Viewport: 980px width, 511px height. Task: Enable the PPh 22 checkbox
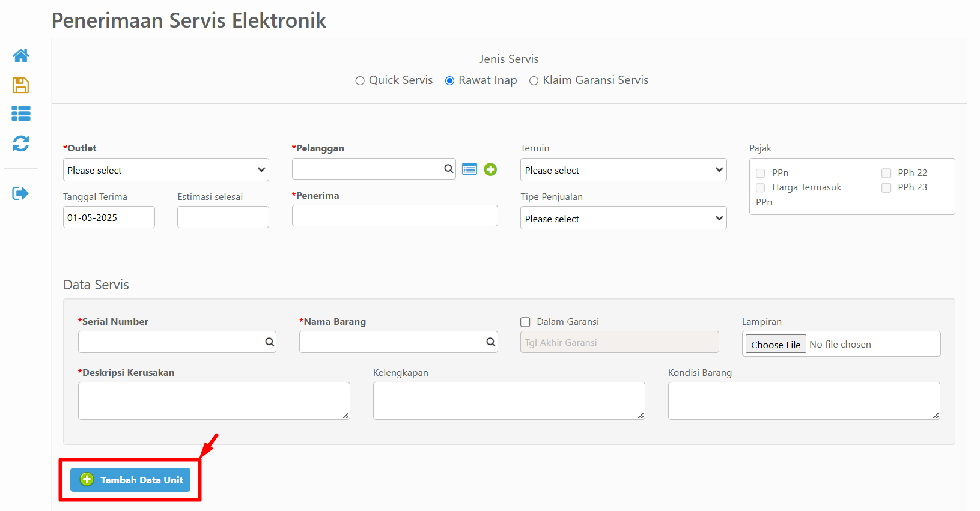coord(886,173)
